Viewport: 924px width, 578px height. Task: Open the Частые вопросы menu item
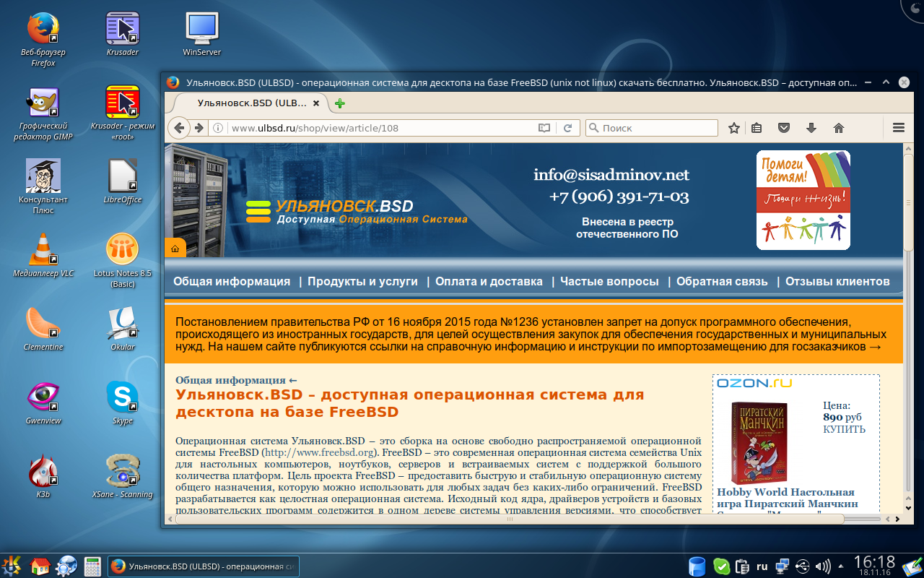pos(609,282)
